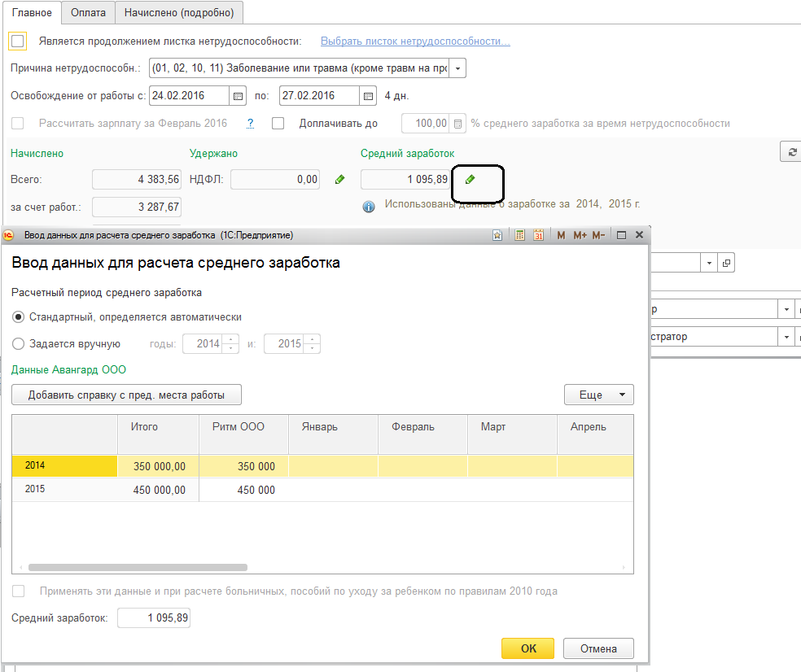Click the Апрель column header
801x672 pixels.
pos(595,434)
